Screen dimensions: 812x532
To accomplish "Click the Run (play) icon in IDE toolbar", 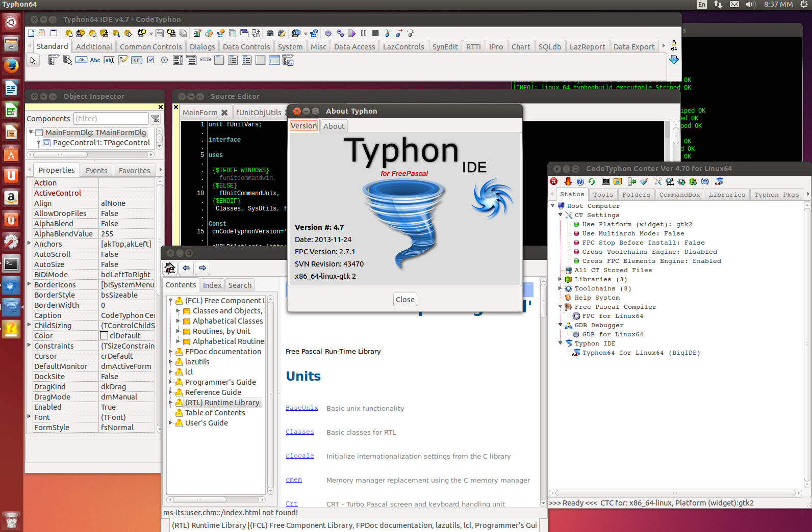I will 352,33.
